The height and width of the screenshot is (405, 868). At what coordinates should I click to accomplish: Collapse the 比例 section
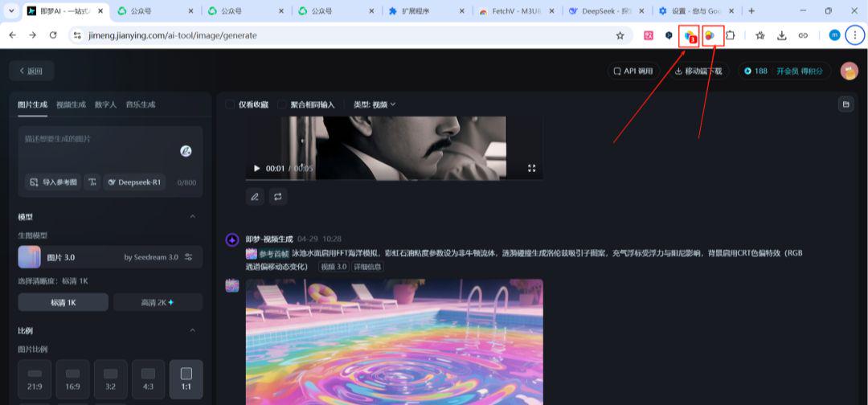[192, 330]
